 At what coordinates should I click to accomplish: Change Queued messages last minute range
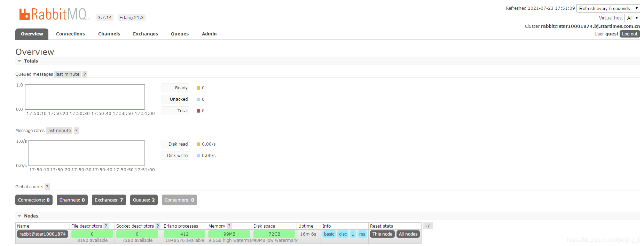click(x=68, y=74)
